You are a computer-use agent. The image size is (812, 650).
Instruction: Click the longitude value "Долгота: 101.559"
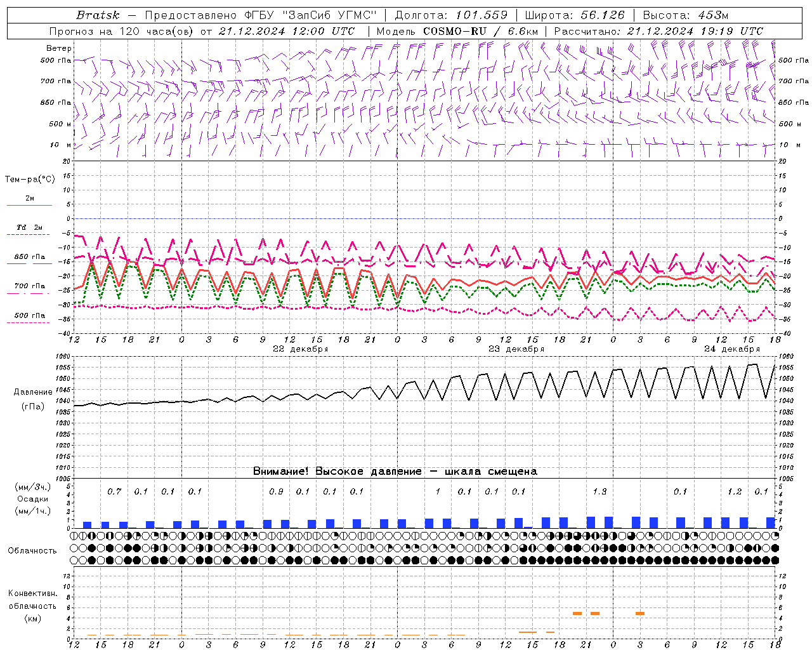click(x=451, y=15)
